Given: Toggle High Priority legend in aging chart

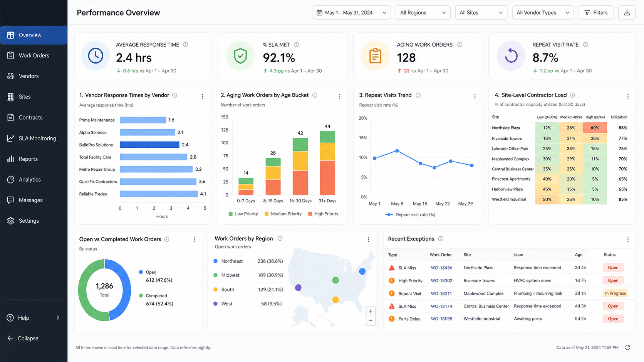Looking at the screenshot, I should coord(323,214).
